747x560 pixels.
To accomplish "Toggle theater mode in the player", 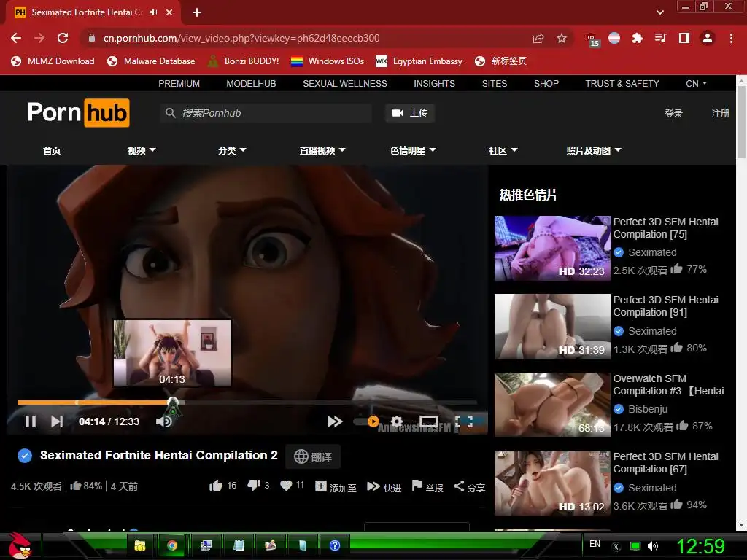I will point(428,421).
